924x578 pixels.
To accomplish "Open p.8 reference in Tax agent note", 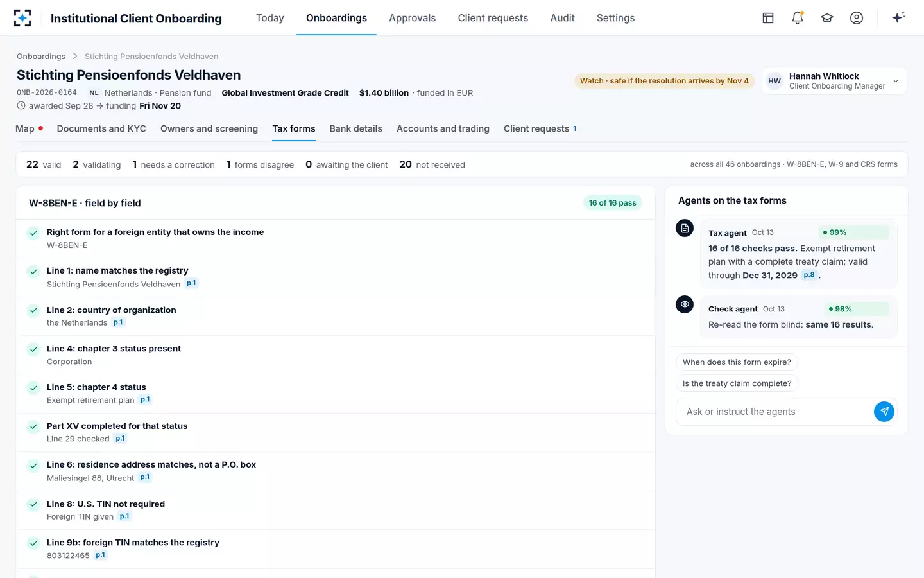I will click(x=809, y=275).
